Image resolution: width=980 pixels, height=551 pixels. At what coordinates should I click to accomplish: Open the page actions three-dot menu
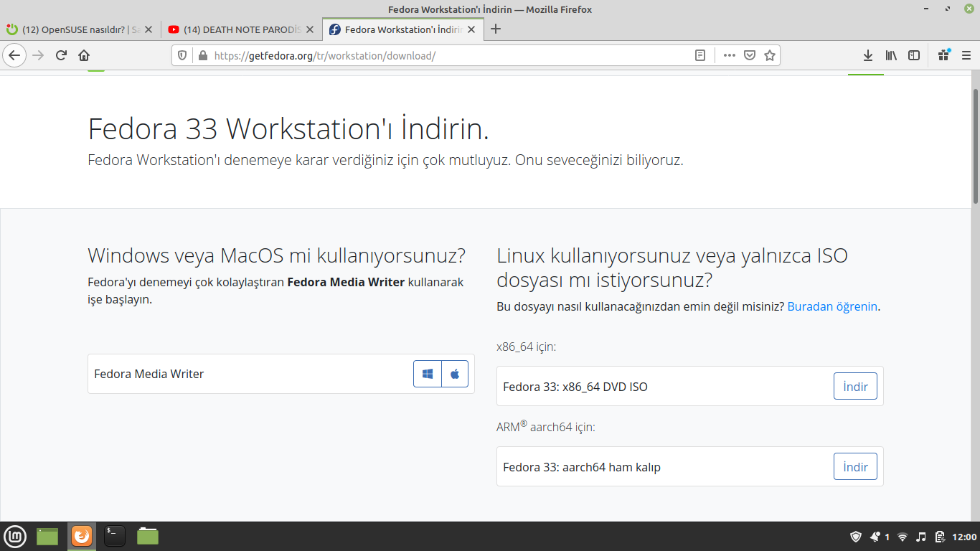coord(730,55)
